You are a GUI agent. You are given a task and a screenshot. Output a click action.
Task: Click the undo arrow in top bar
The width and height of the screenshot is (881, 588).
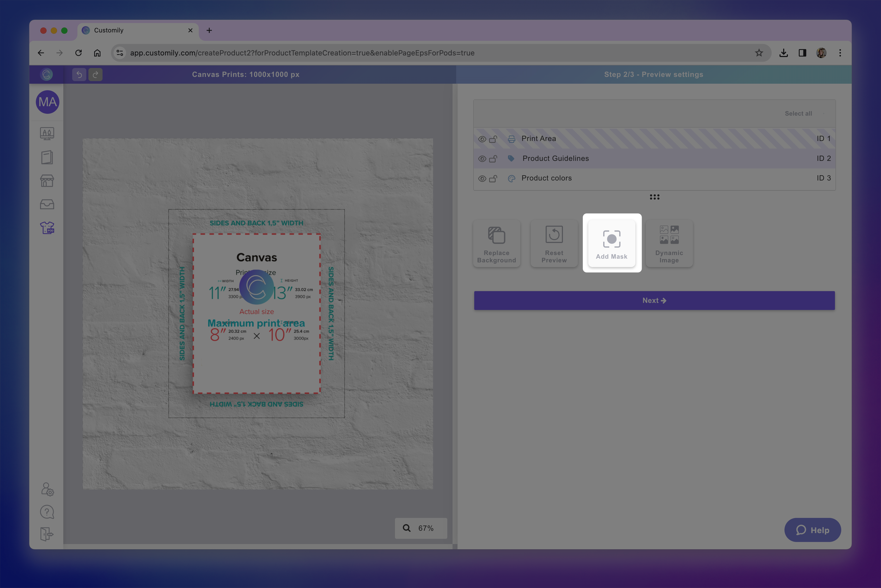(79, 75)
